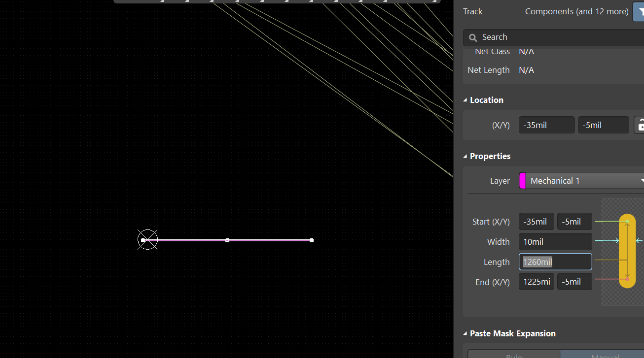Collapse the Location section
This screenshot has width=644, height=358.
tap(465, 100)
